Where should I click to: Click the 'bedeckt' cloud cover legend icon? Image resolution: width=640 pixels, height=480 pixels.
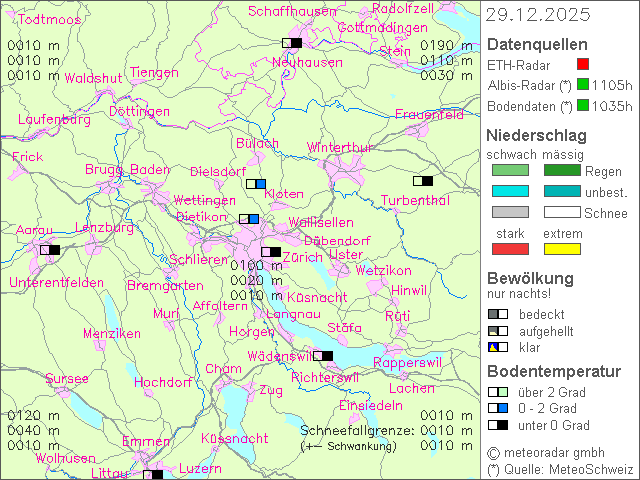point(497,313)
